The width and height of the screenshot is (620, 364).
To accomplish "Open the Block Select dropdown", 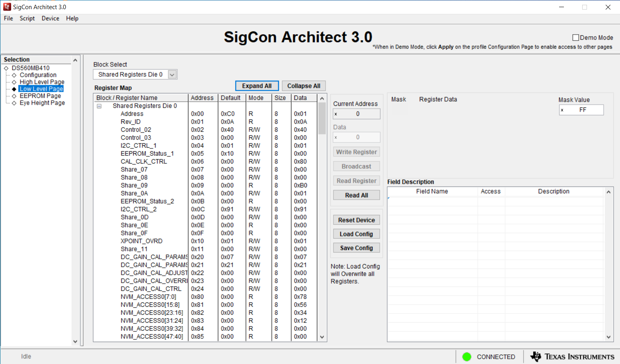I will point(172,75).
